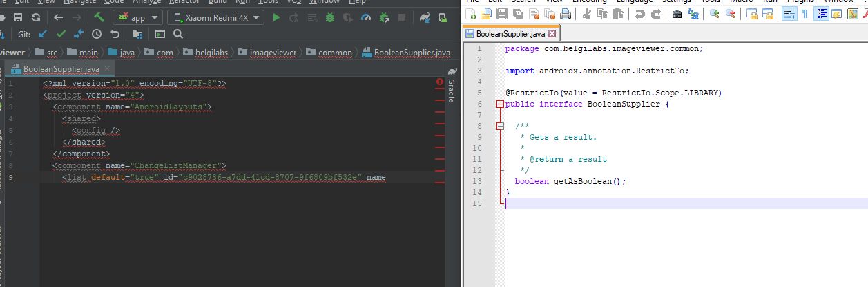Collapse the BooleanSupplier interface fold marker

tap(501, 104)
